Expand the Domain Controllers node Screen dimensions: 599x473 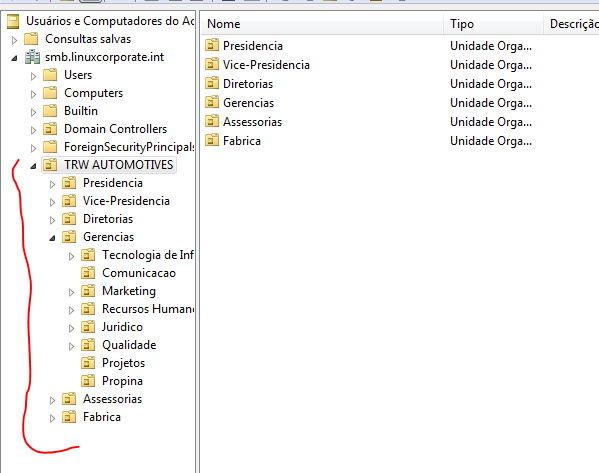[x=34, y=130]
